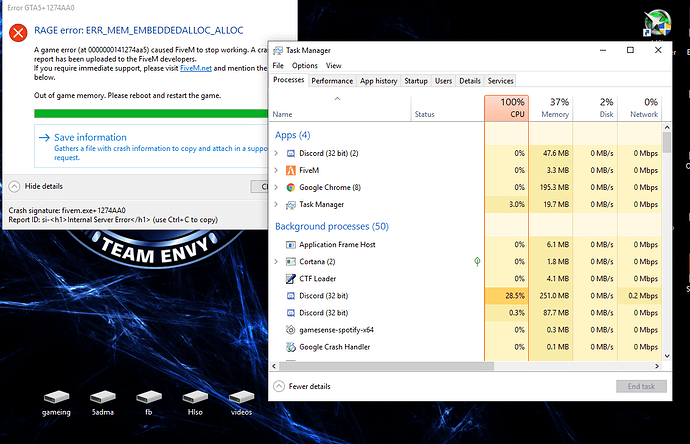Switch to the Performance tab

coord(332,81)
